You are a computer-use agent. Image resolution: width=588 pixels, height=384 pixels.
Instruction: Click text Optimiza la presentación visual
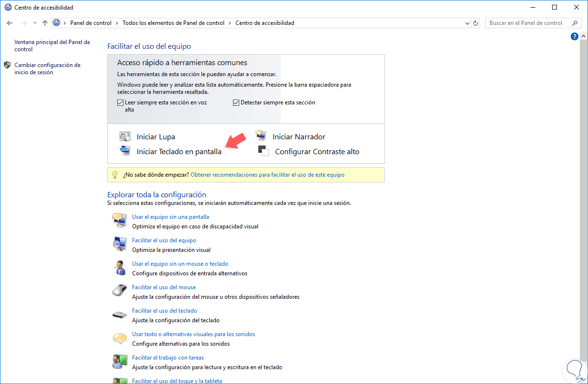click(171, 250)
